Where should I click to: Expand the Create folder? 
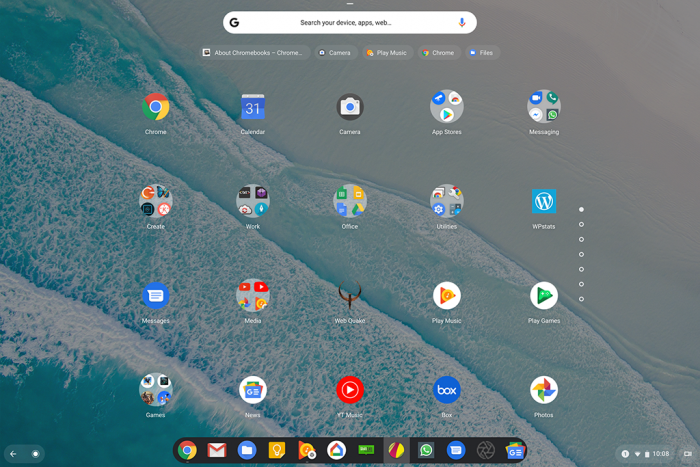(155, 201)
